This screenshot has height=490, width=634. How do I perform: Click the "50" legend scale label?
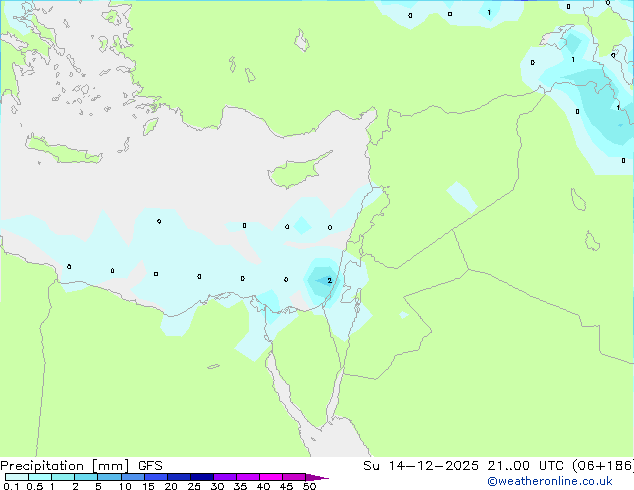click(309, 486)
